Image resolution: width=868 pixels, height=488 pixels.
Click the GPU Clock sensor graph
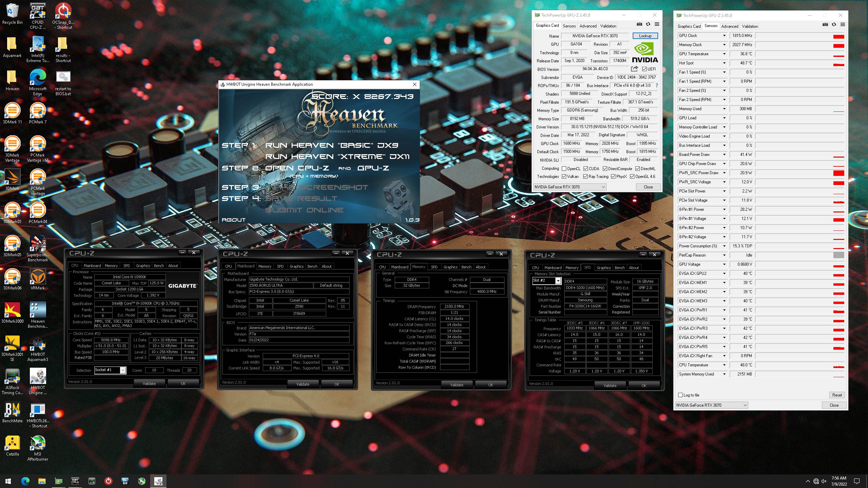pyautogui.click(x=800, y=36)
